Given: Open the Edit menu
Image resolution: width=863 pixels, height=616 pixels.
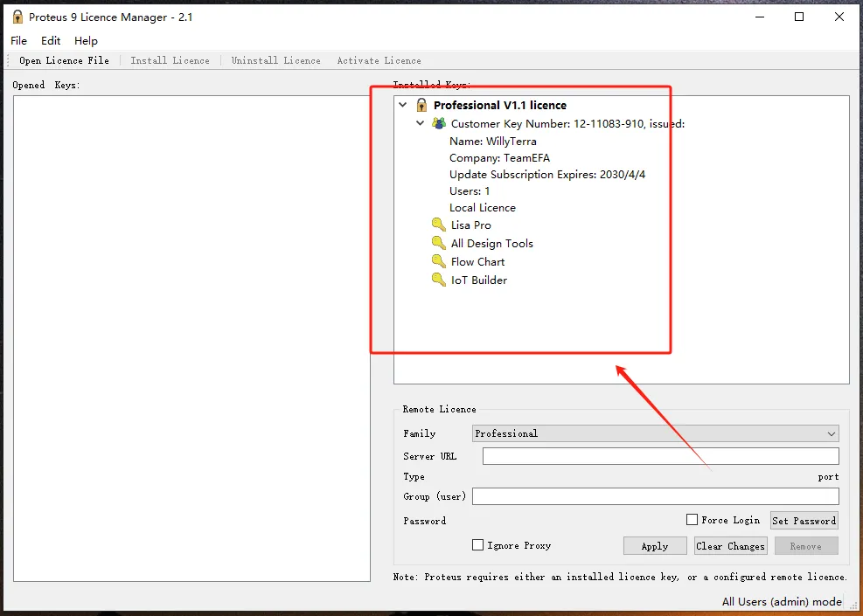Looking at the screenshot, I should point(51,41).
